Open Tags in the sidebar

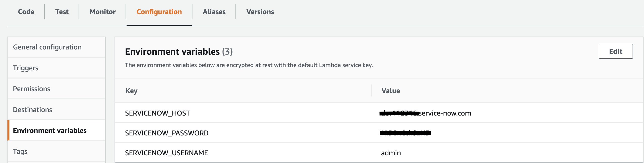[x=56, y=151]
